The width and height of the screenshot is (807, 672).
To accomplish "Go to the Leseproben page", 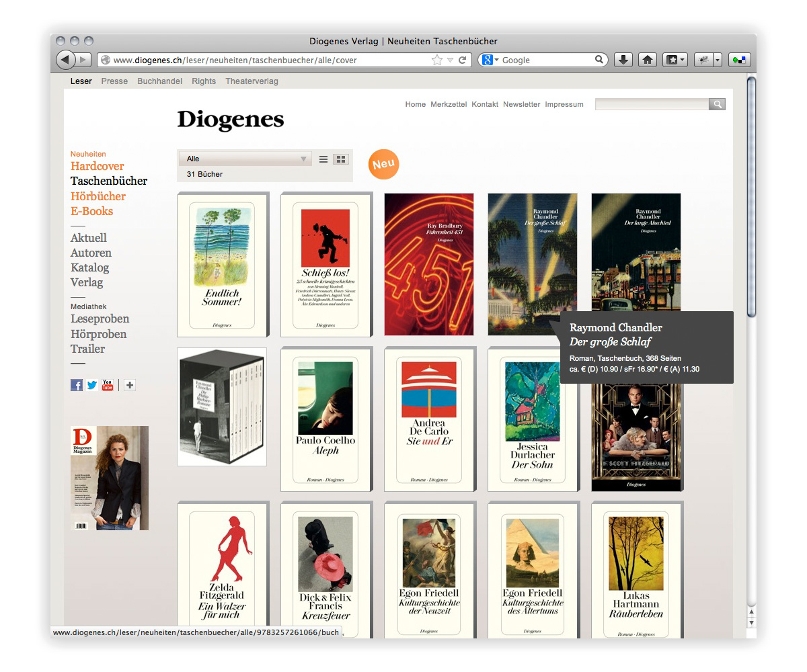I will [100, 319].
